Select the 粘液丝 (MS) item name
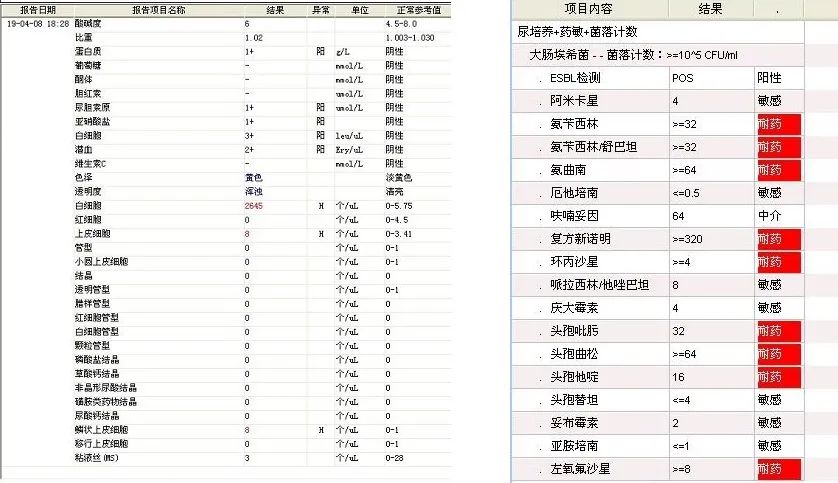Image resolution: width=838 pixels, height=483 pixels. pos(97,458)
